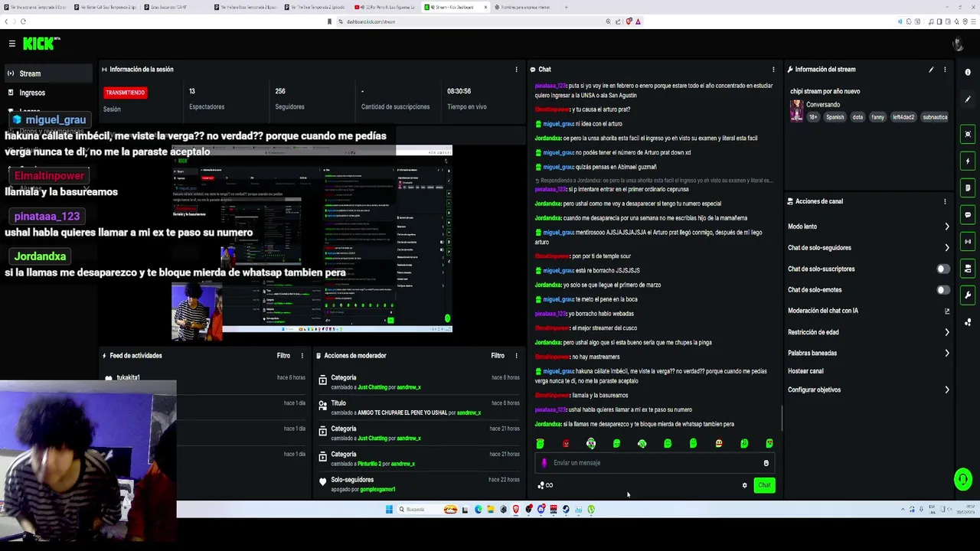Edit stream info with the pencil icon
Viewport: 980px width, 551px height.
click(931, 70)
